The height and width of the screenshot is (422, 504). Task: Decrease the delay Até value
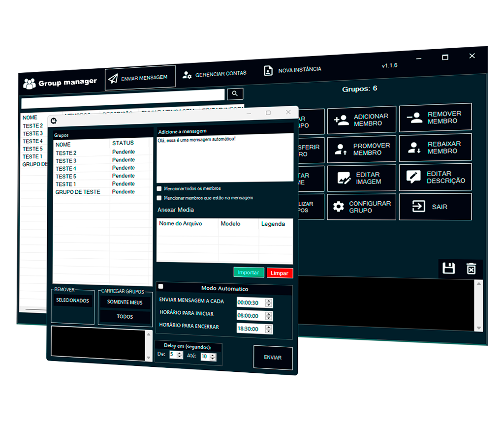point(213,359)
